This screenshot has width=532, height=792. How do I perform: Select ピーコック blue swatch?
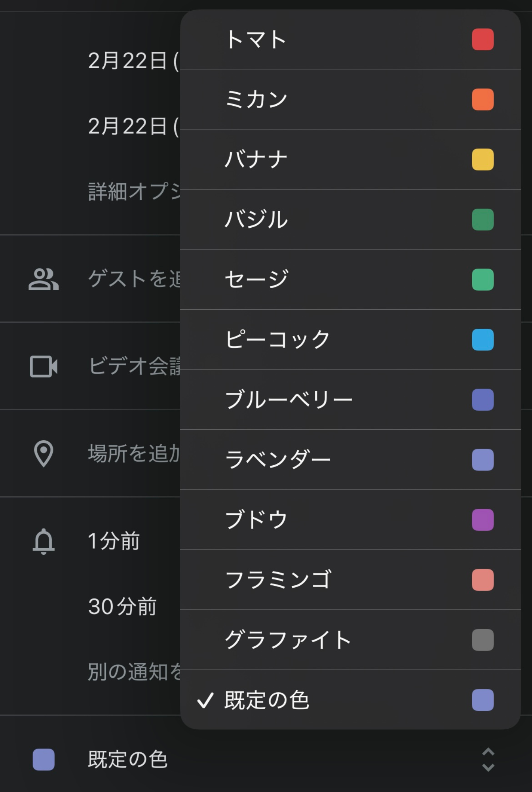coord(483,340)
